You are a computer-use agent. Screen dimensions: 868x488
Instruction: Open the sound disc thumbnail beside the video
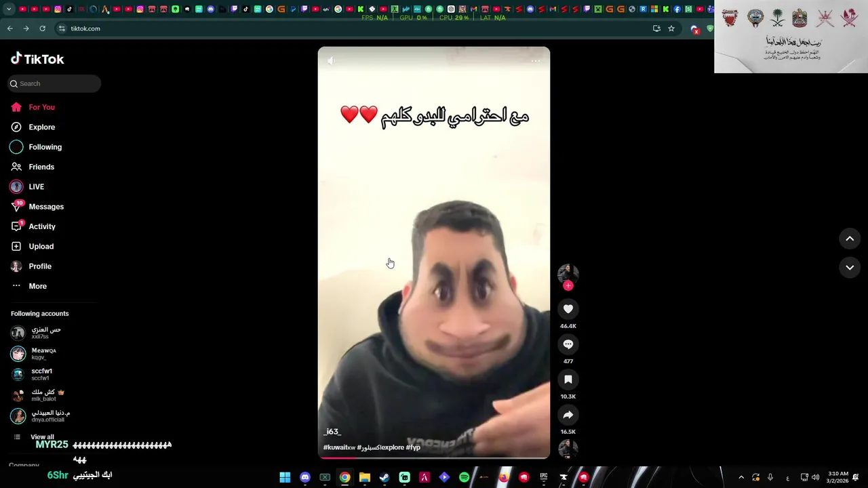568,449
